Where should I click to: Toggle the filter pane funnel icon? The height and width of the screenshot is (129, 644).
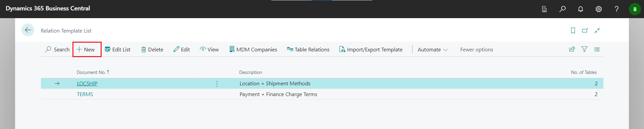click(x=585, y=49)
